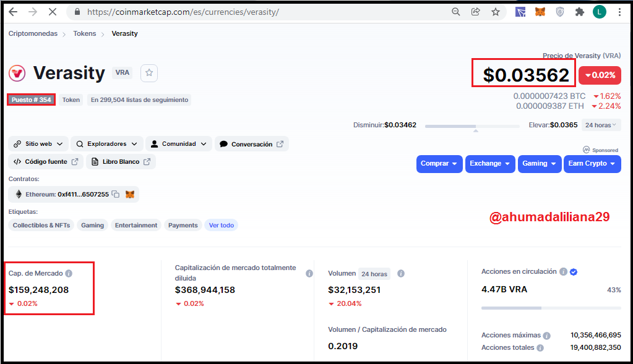Click the Acciones máximas info icon
The height and width of the screenshot is (364, 633).
coord(546,336)
